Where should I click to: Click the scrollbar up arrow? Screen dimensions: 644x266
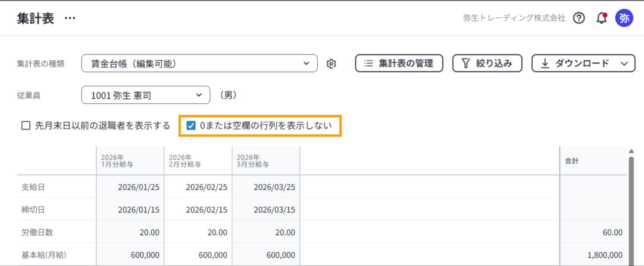[631, 151]
